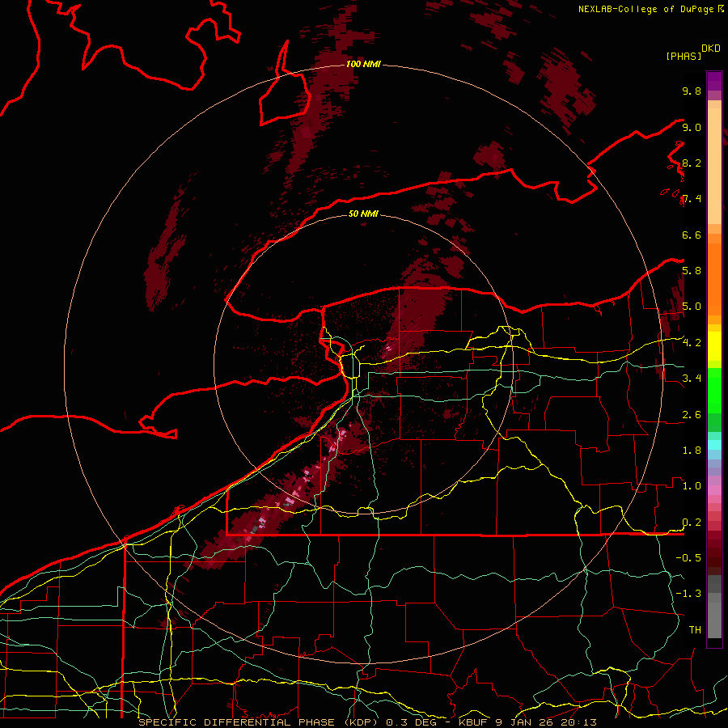Click the DKD [PHAS] legend title
Image resolution: width=728 pixels, height=728 pixels.
692,53
